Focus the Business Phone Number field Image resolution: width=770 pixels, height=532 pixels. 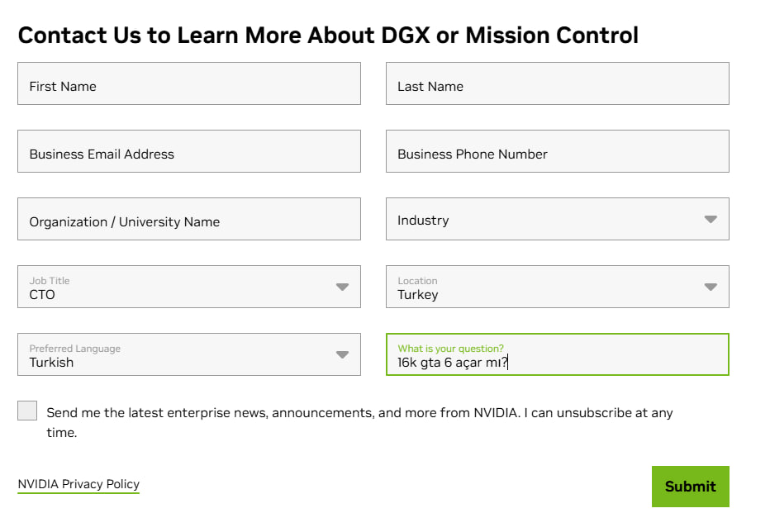tap(558, 151)
